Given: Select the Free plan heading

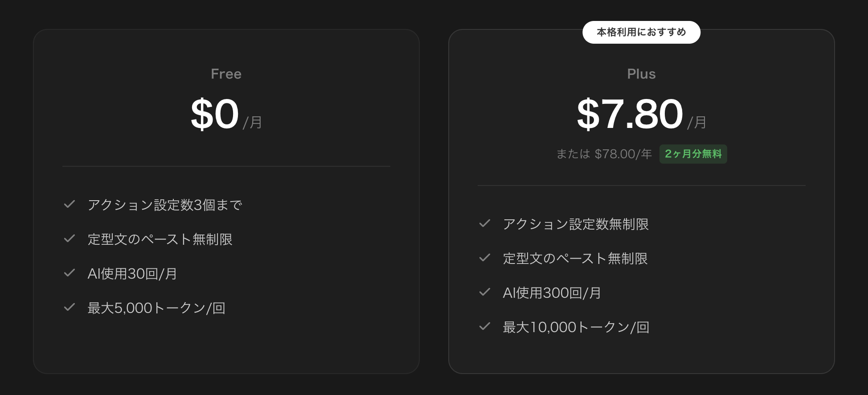Looking at the screenshot, I should [226, 74].
